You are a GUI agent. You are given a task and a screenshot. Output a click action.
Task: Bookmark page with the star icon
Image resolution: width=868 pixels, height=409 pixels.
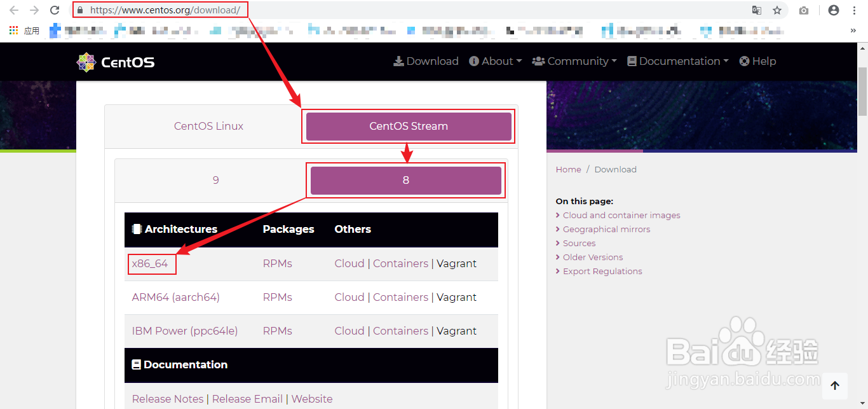(x=777, y=10)
